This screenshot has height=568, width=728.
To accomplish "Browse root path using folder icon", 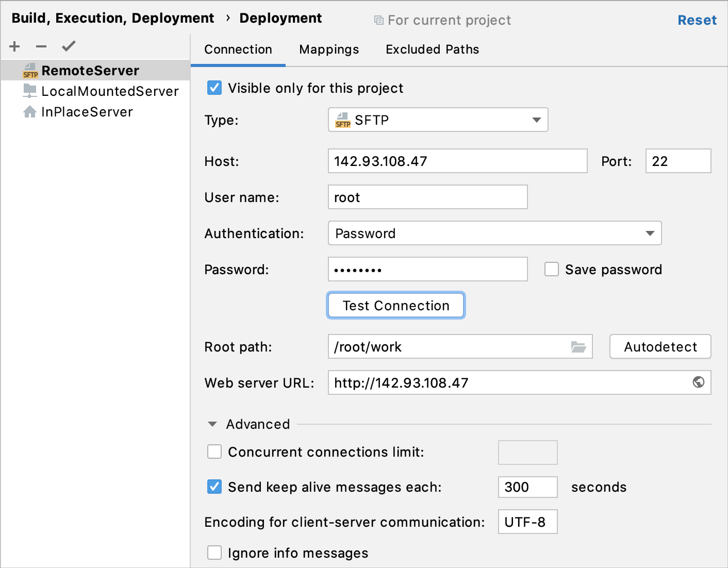I will coord(578,347).
